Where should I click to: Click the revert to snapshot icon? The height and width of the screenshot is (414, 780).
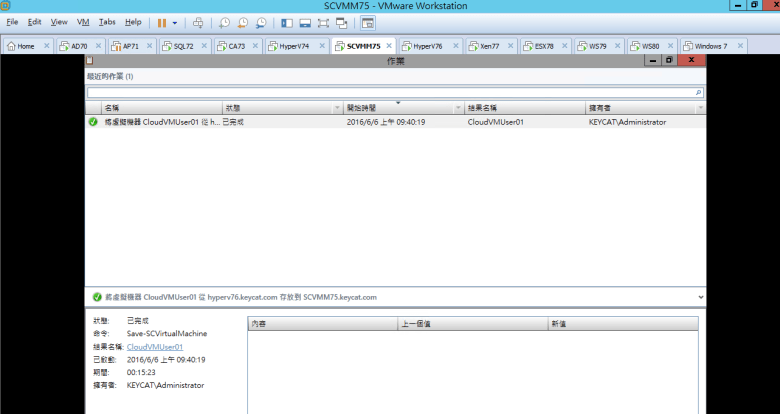242,22
